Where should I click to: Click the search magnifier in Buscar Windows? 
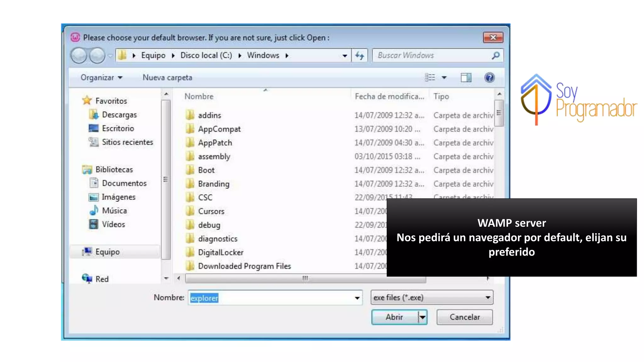496,56
